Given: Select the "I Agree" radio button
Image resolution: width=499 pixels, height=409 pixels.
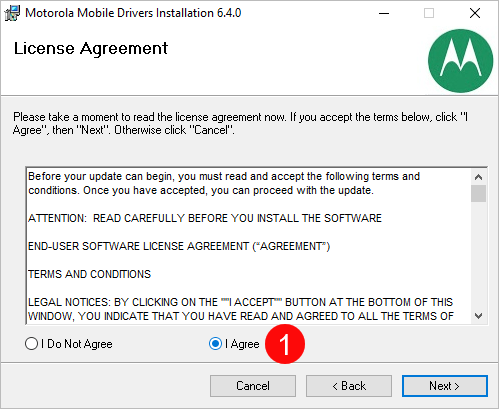Looking at the screenshot, I should tap(215, 344).
